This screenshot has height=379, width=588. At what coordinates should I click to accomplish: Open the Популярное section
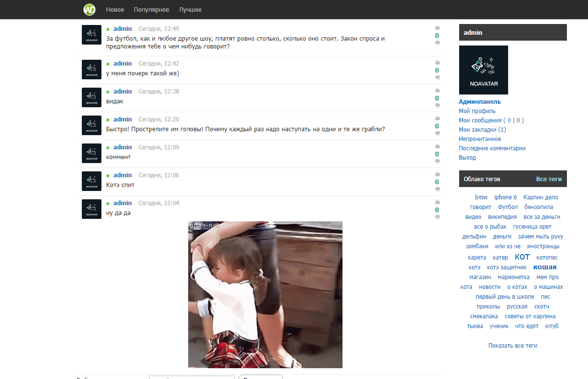[x=151, y=10]
